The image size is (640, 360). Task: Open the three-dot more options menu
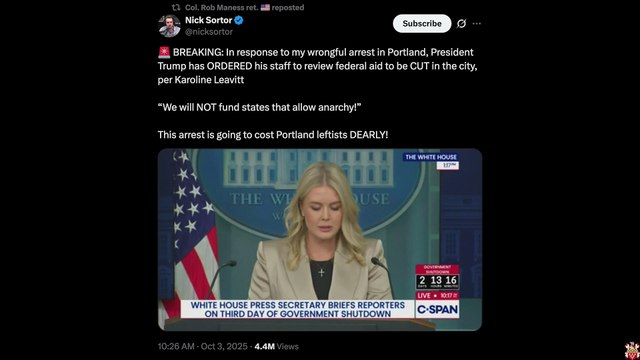click(x=477, y=24)
